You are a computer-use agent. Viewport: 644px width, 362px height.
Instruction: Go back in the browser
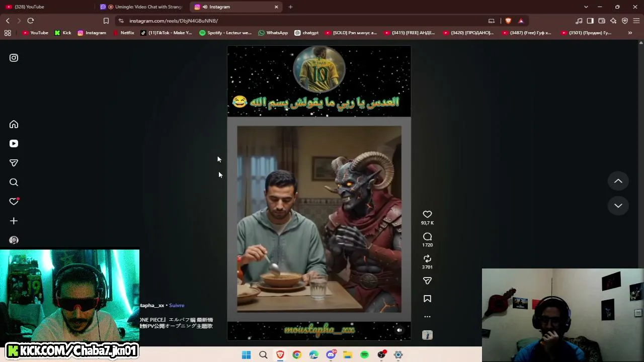point(8,21)
